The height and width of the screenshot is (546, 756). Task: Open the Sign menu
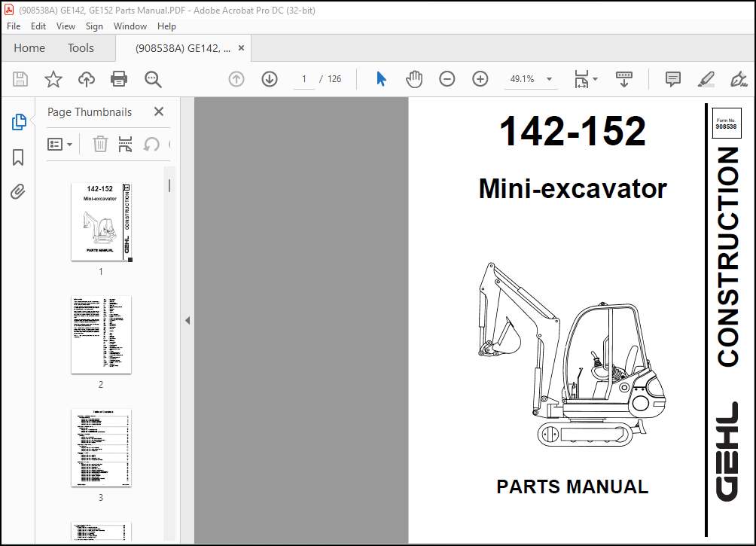tap(94, 26)
